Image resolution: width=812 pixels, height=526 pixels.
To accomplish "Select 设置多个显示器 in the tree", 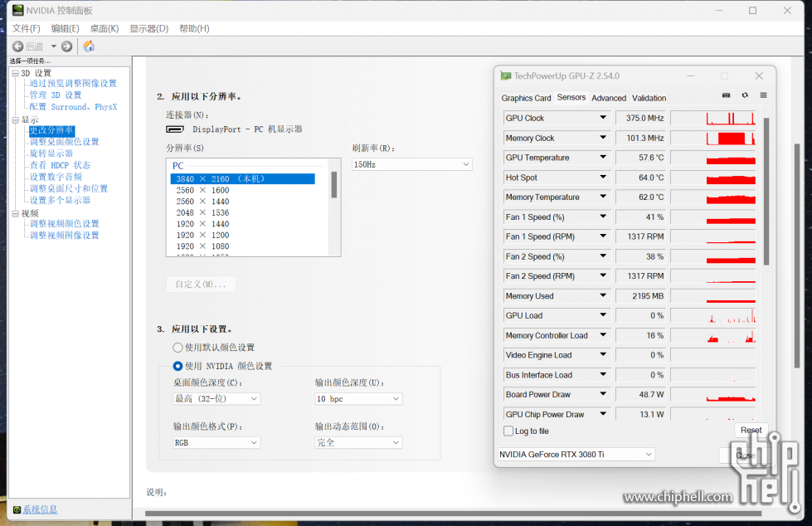I will click(60, 200).
